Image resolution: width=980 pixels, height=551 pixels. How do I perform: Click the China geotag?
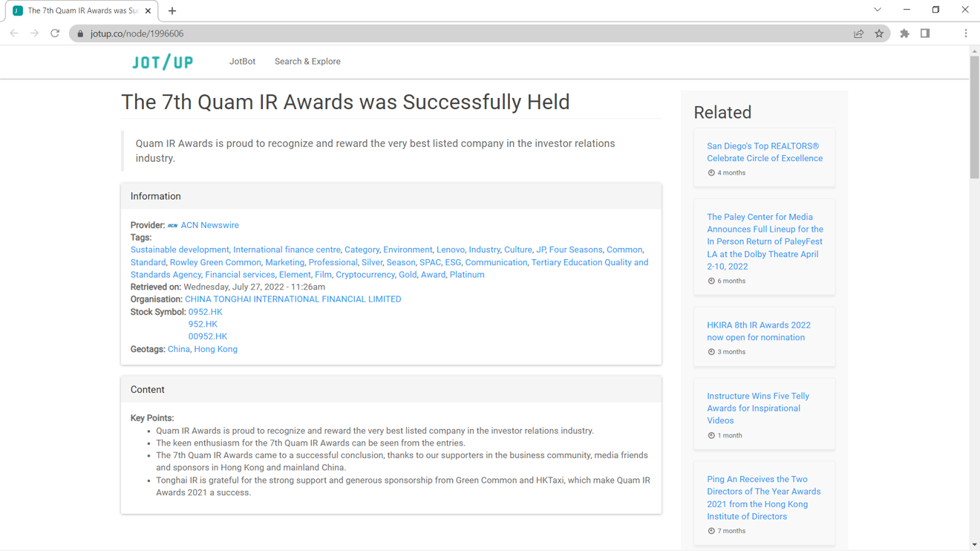pyautogui.click(x=179, y=349)
